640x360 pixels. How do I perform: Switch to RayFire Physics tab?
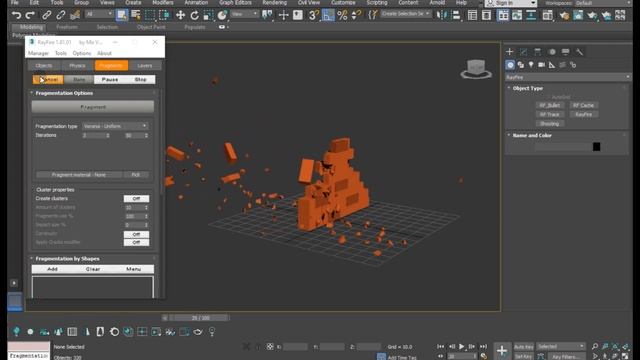[77, 65]
